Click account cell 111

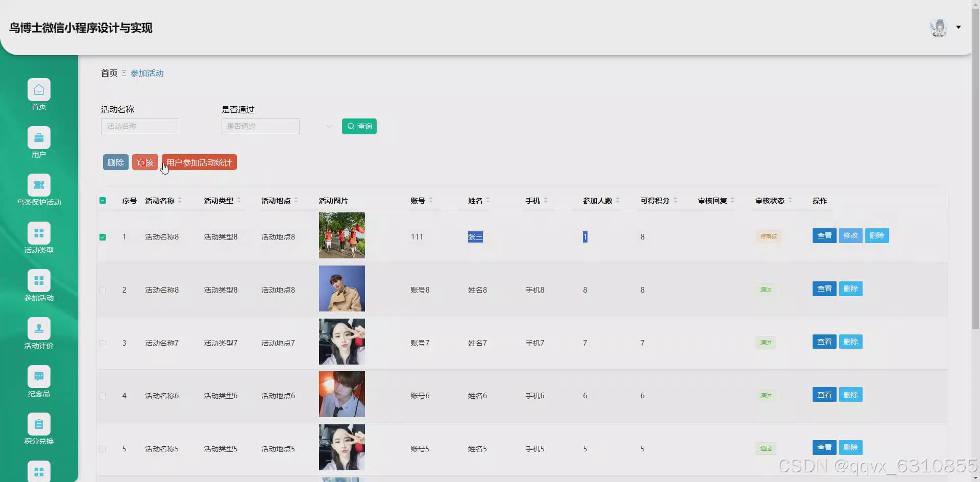[417, 237]
